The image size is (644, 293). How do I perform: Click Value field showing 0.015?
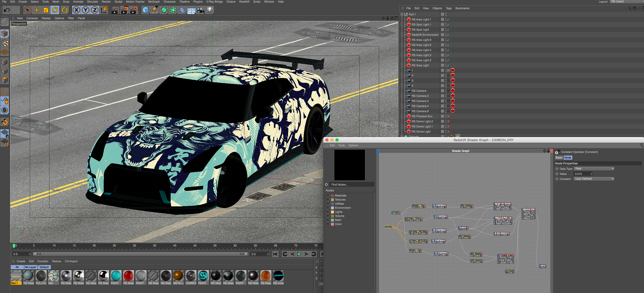[583, 174]
